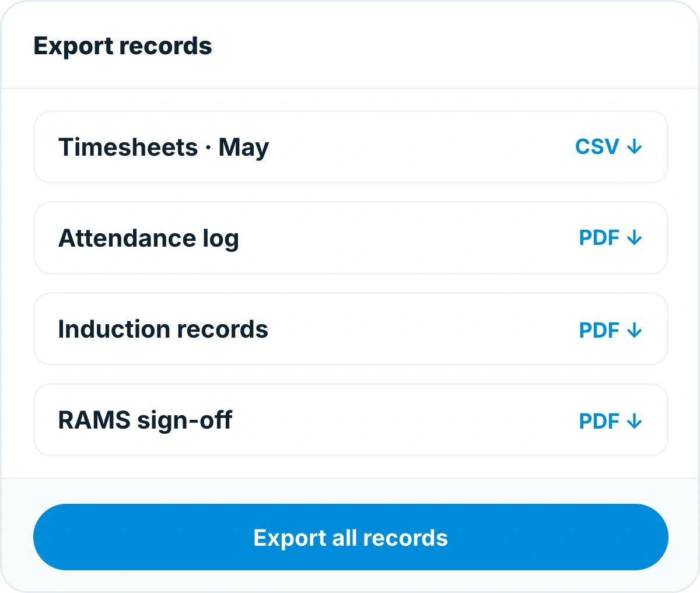Select the Induction records row
This screenshot has width=700, height=593.
coord(351,329)
